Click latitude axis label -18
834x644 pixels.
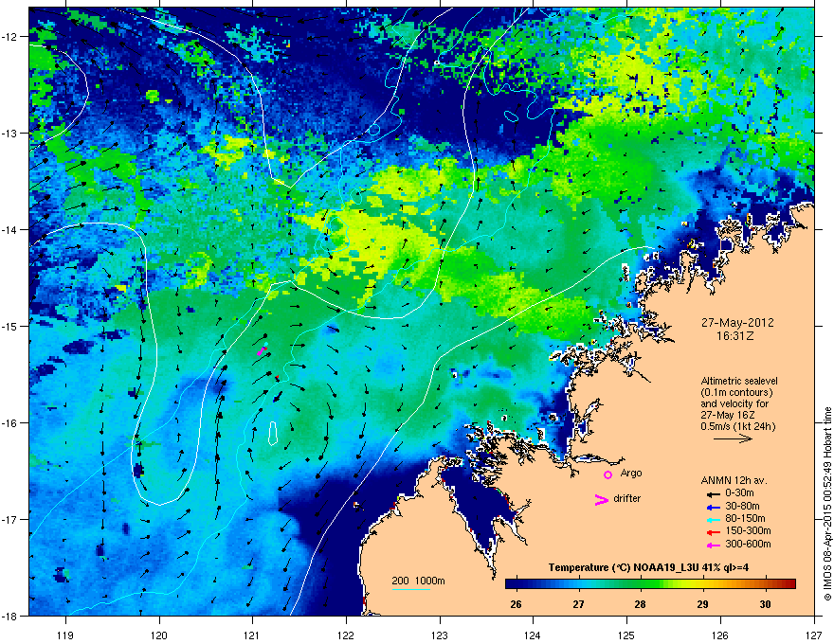[x=10, y=616]
